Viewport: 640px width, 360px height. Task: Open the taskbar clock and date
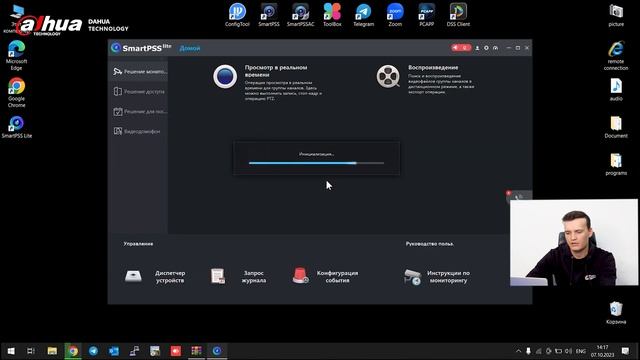[x=602, y=351]
